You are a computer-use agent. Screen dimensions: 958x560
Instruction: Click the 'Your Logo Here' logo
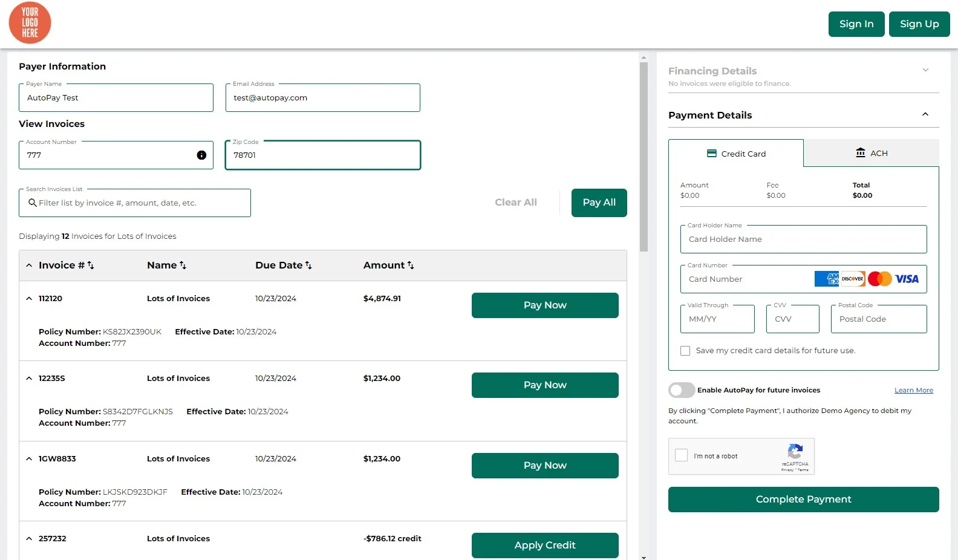30,23
